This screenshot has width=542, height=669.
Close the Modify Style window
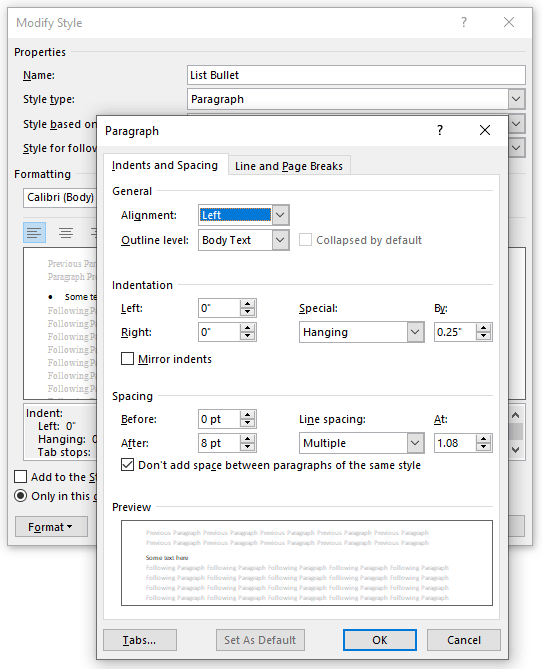point(509,22)
